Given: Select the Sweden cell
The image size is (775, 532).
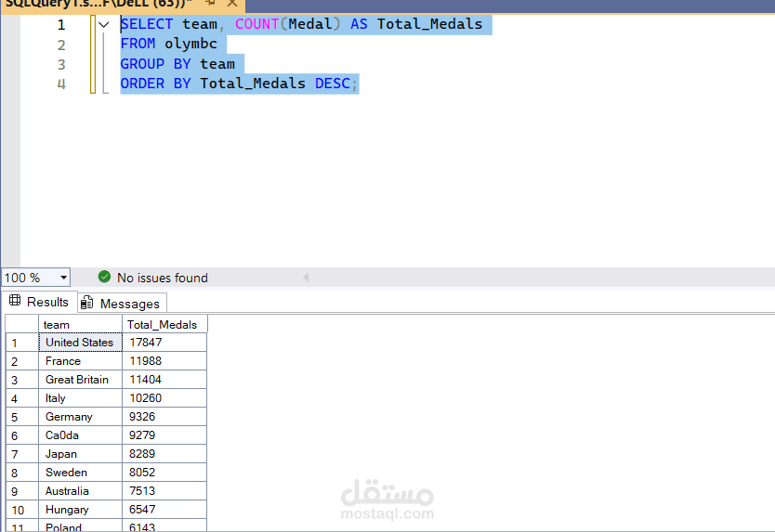Looking at the screenshot, I should tap(80, 473).
